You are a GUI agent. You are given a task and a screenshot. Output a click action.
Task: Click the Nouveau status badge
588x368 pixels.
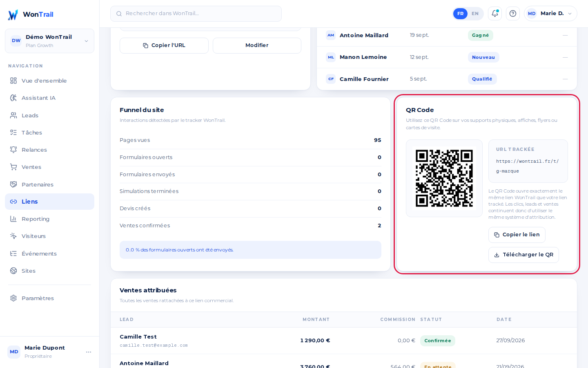483,57
